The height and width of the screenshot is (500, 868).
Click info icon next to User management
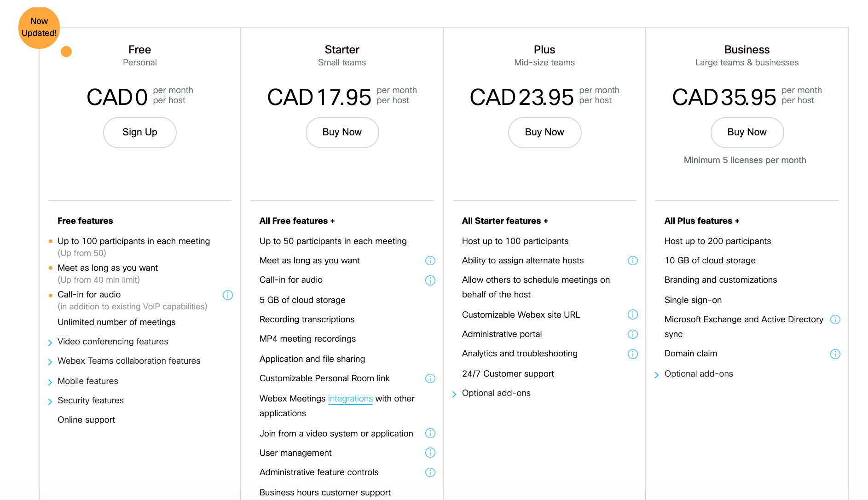[x=430, y=453]
